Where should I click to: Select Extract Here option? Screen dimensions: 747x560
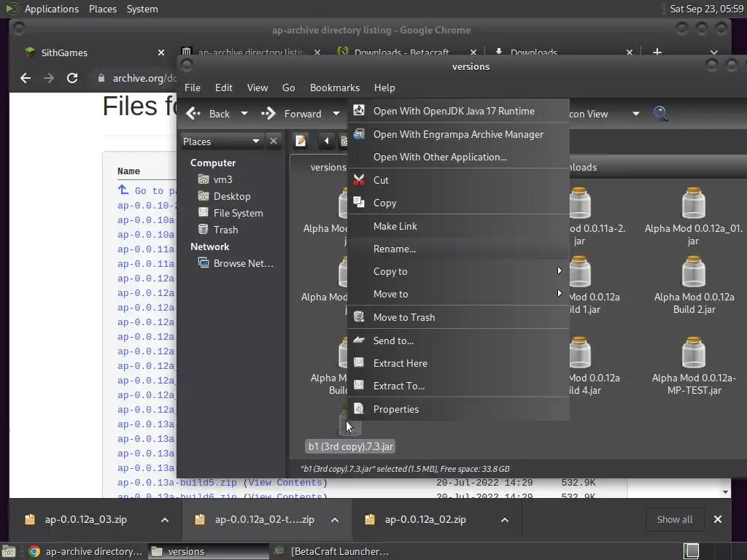[458, 363]
